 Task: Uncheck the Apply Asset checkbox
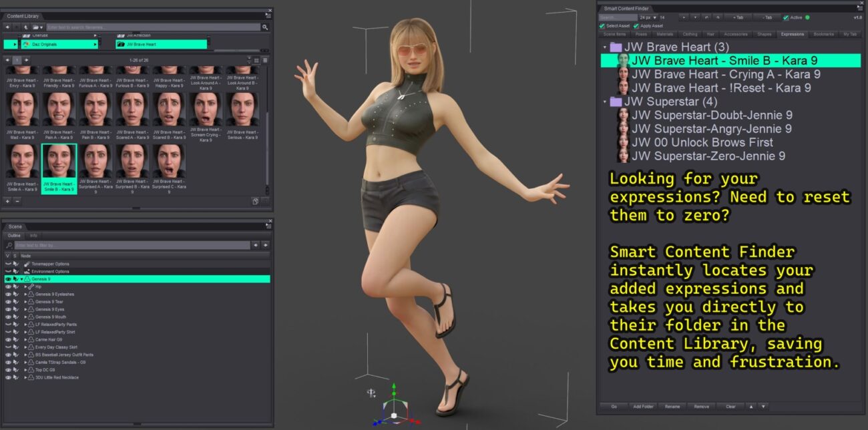point(636,26)
